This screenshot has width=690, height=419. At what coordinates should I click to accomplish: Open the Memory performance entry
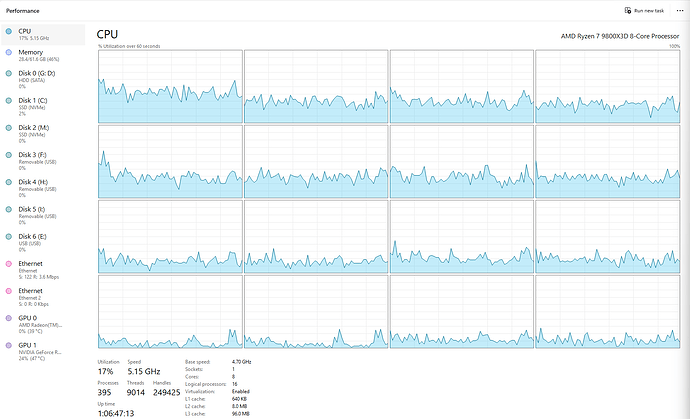point(43,55)
